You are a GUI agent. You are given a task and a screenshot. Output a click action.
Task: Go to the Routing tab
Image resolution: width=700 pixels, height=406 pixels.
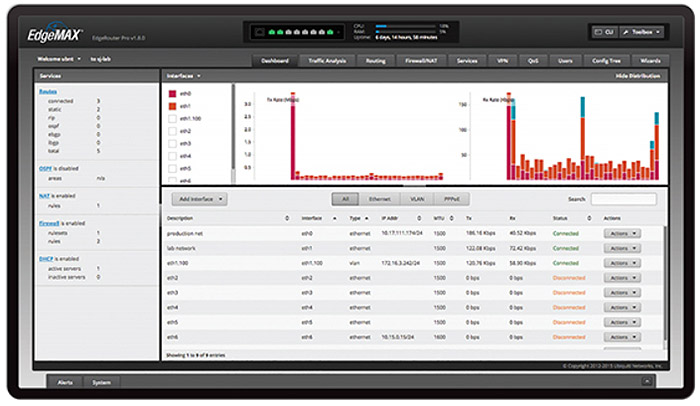point(376,61)
